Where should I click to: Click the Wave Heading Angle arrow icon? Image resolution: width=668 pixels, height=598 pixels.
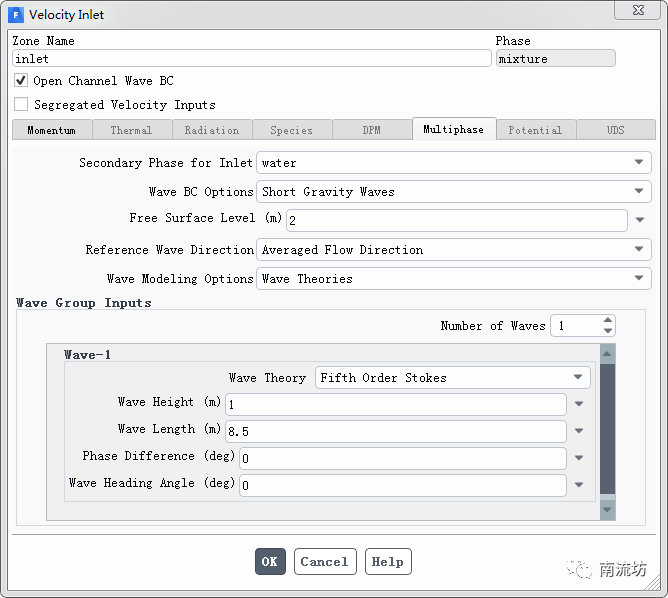(x=578, y=486)
